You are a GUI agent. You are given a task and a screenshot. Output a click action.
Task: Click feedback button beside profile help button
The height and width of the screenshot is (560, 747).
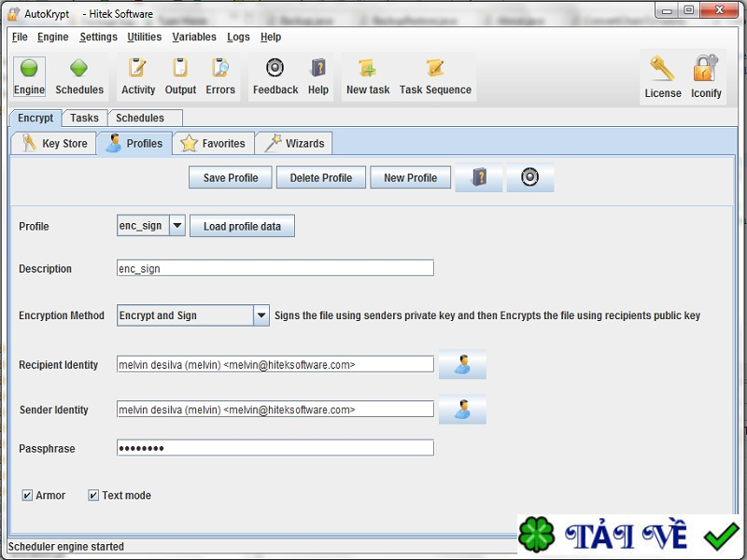(529, 177)
